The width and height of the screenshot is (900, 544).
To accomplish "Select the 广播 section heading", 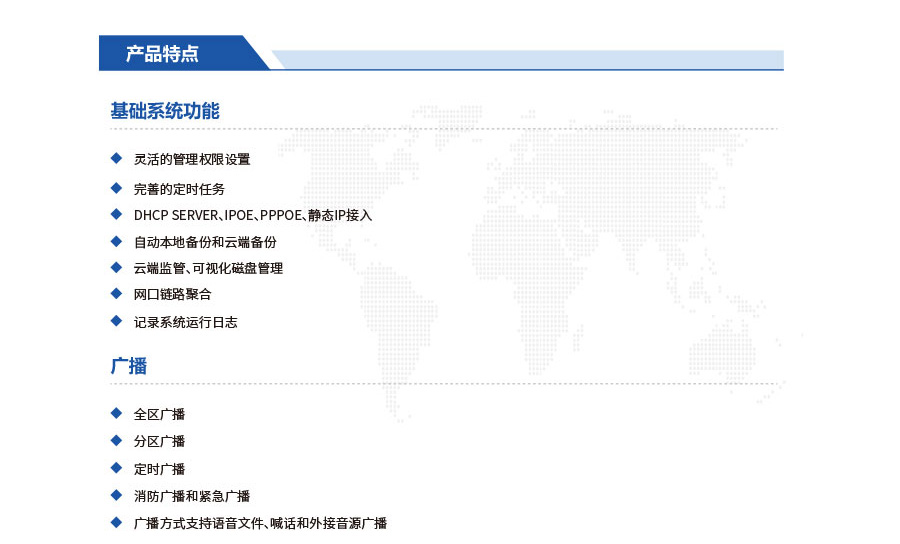I will point(129,366).
